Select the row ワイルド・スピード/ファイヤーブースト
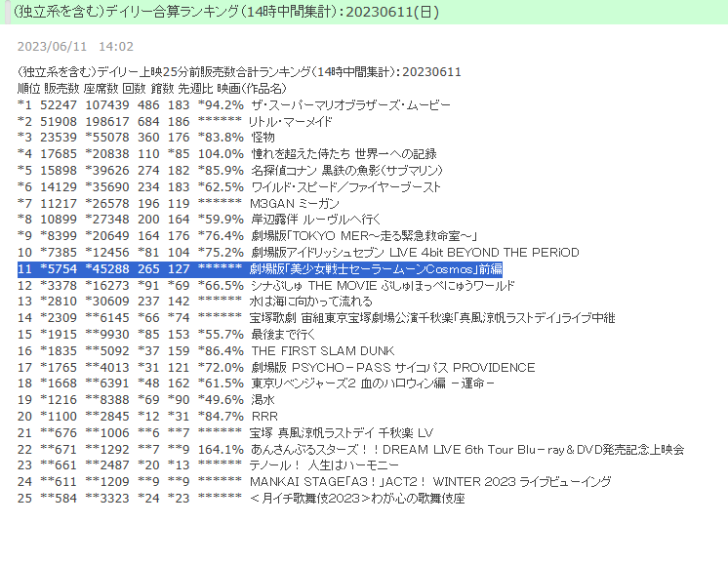Screen dimensions: 728x565 [229, 187]
